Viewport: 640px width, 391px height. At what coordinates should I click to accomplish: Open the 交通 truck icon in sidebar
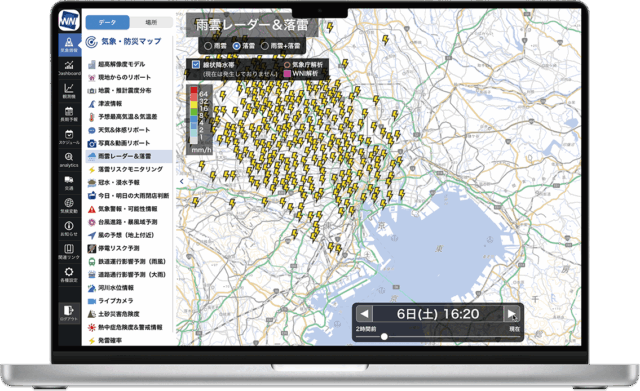coord(69,183)
